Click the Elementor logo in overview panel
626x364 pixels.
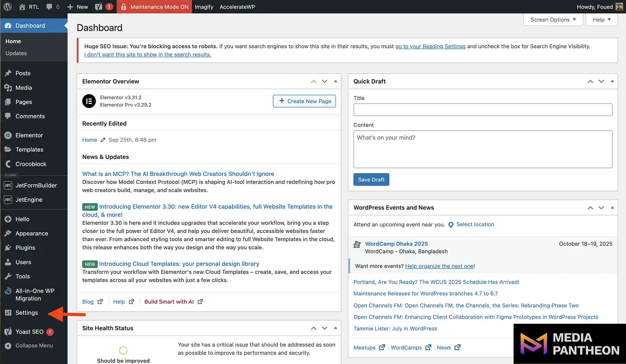click(x=89, y=101)
